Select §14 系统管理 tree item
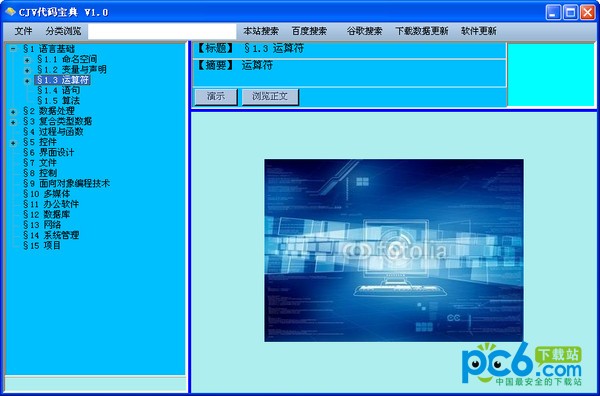This screenshot has height=396, width=600. (51, 235)
